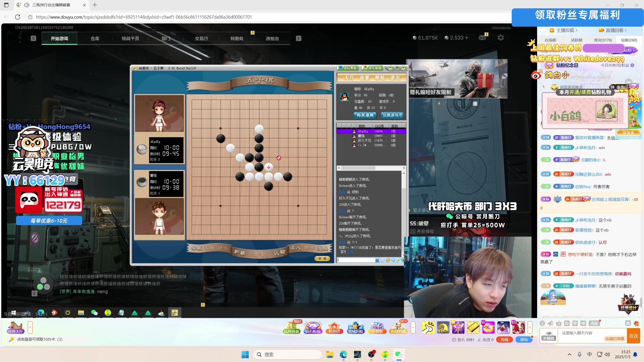Expand the gift list arrow after gifts
The image size is (644, 362).
pos(530,327)
